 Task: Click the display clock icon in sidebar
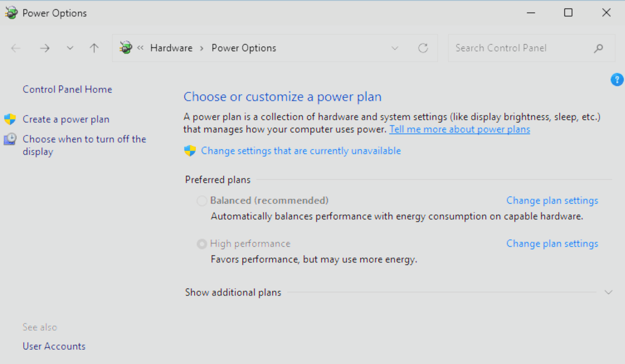click(x=10, y=139)
